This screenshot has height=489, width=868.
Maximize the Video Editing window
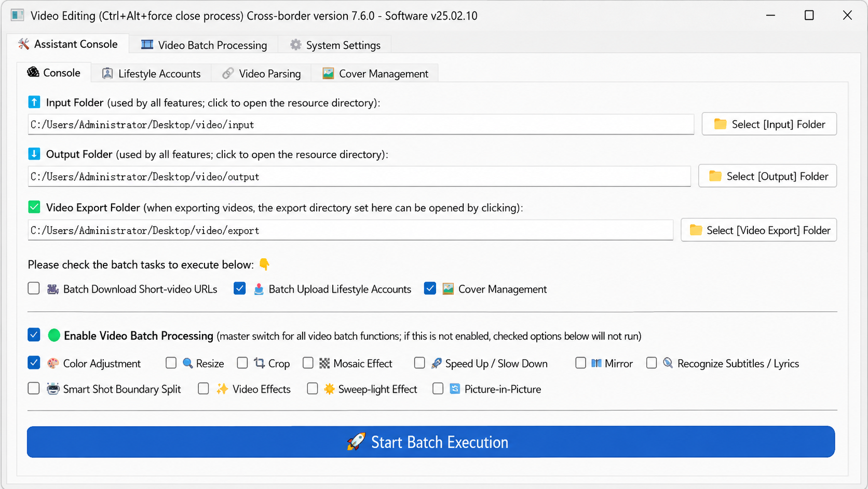pos(809,16)
